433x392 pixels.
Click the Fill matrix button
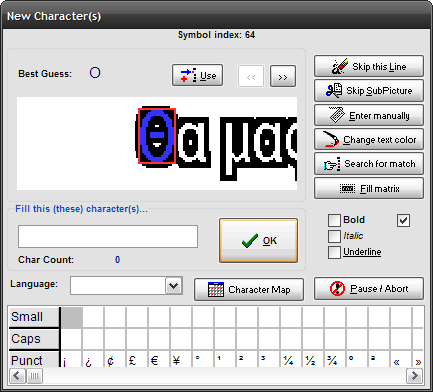click(369, 188)
